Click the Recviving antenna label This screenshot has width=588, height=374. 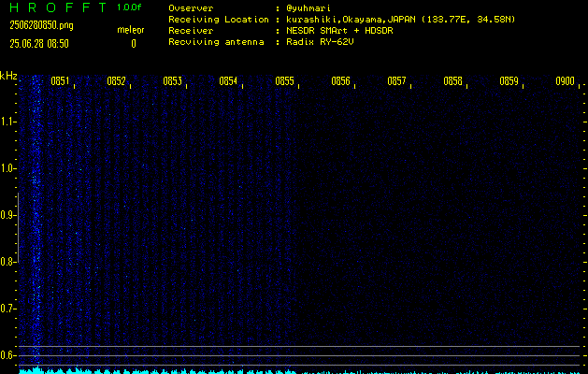tap(216, 42)
